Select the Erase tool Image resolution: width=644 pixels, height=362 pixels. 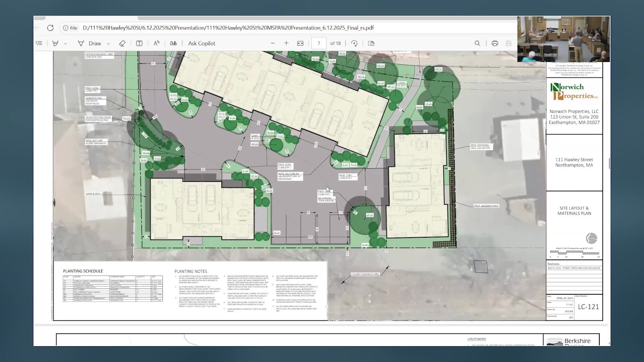point(122,43)
